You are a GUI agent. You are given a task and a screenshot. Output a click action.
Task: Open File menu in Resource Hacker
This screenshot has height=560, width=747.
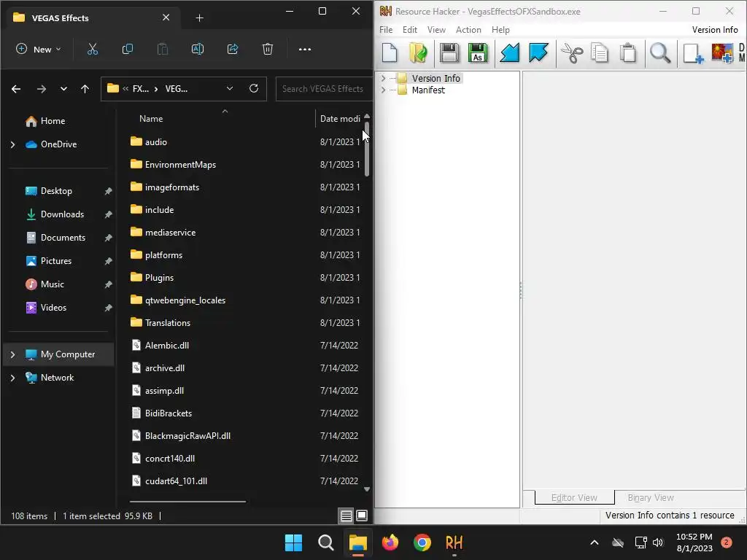[x=386, y=29]
